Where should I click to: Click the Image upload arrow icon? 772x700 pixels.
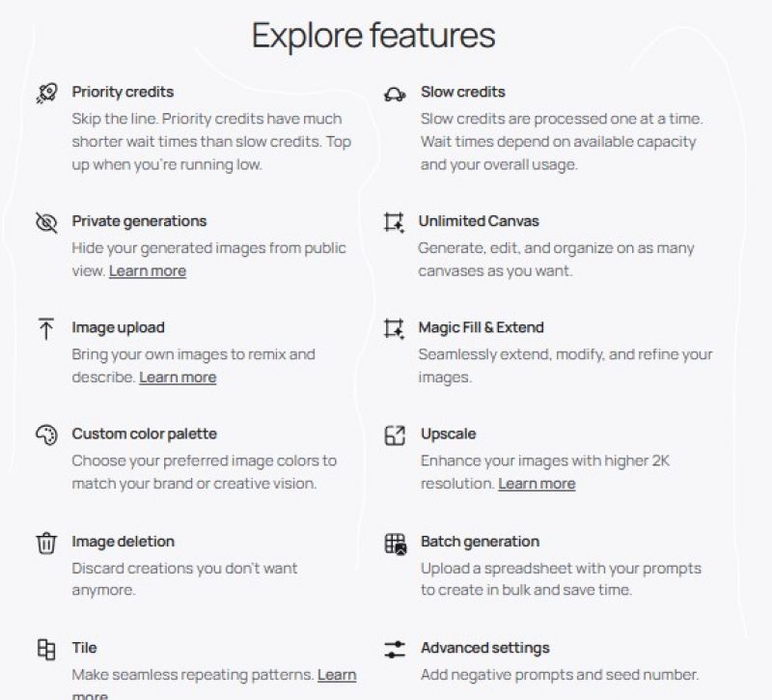click(46, 328)
